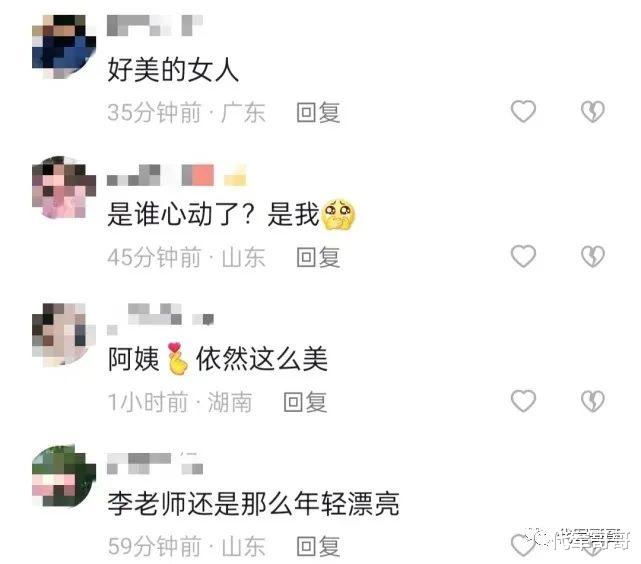
Task: Reply to the 广东 comment
Action: (x=318, y=112)
